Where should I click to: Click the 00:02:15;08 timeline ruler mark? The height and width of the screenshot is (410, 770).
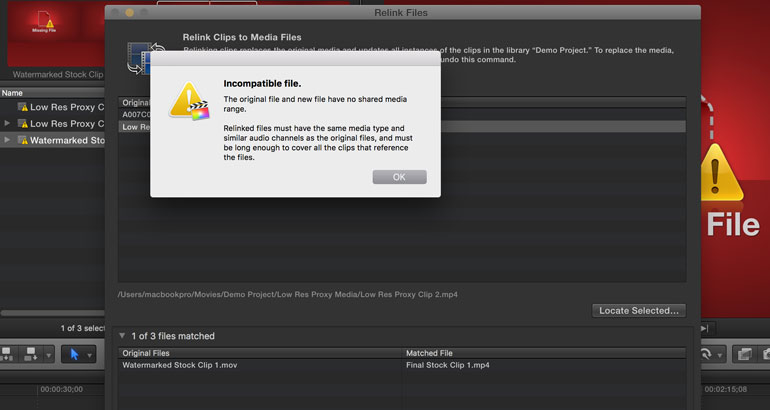[725, 389]
